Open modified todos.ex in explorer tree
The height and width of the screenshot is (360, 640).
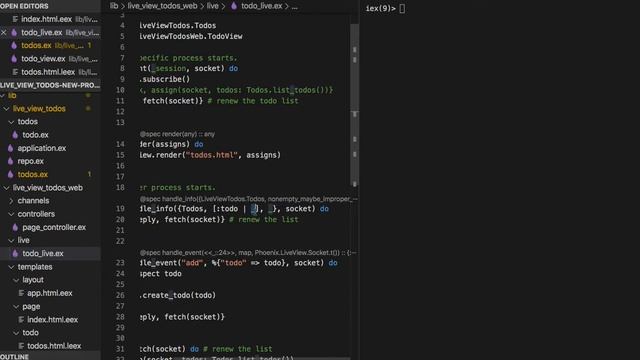click(x=33, y=174)
